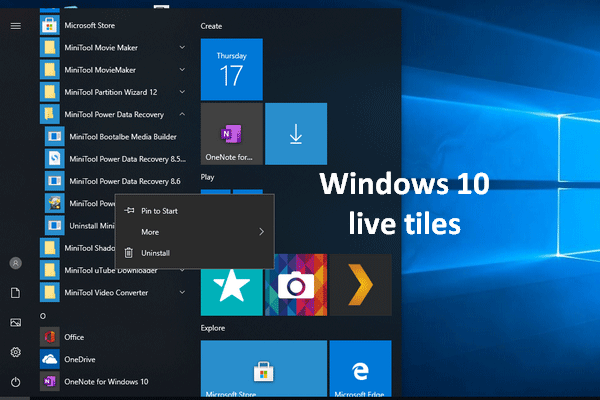Open Microsoft Store from the app list
Viewport: 600px width, 400px height.
[90, 26]
